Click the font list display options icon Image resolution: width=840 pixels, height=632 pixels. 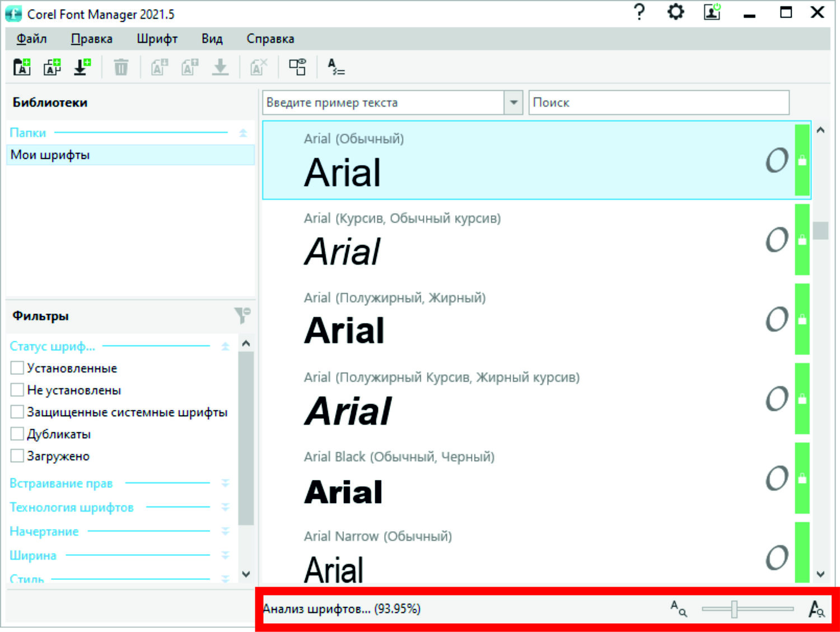[336, 67]
